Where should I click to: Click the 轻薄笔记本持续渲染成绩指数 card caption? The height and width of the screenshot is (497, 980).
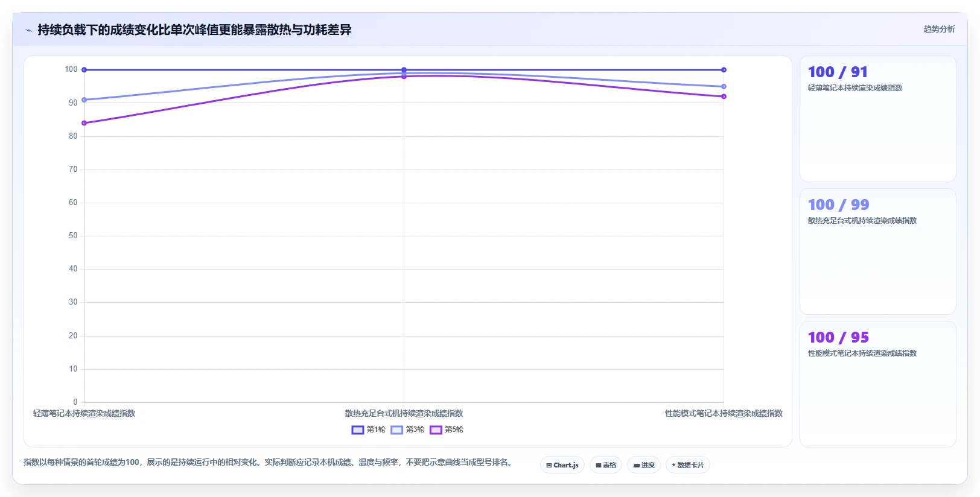pyautogui.click(x=855, y=88)
